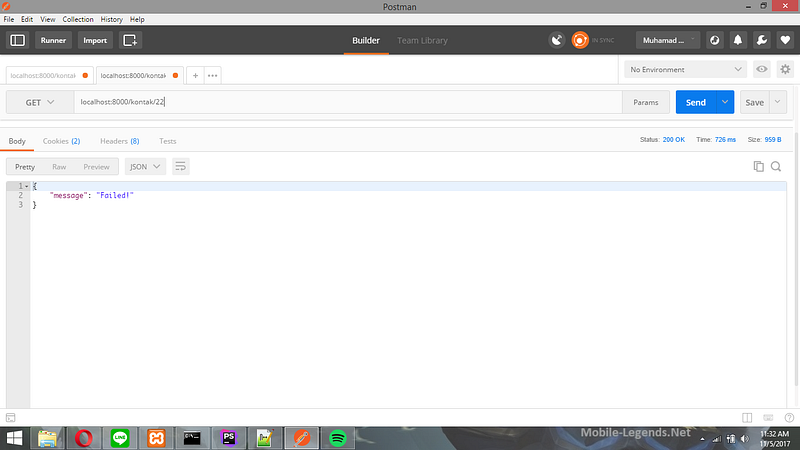800x450 pixels.
Task: Click the orange sync status icon
Action: (x=580, y=40)
